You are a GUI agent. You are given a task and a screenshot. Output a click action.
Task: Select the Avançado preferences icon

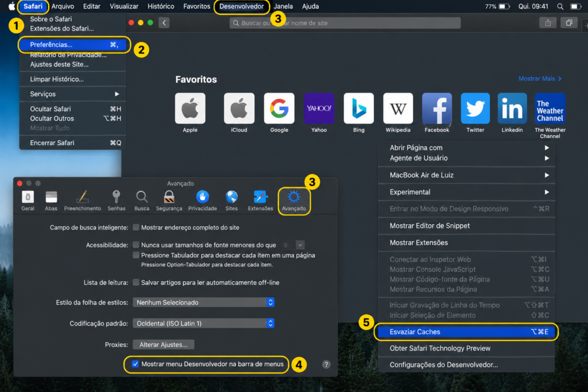(x=293, y=200)
